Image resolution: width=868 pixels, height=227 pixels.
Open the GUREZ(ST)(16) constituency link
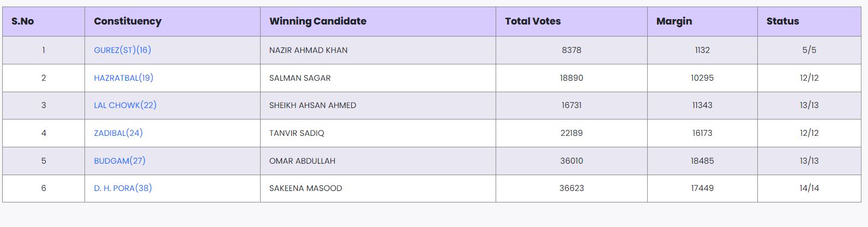pyautogui.click(x=122, y=50)
